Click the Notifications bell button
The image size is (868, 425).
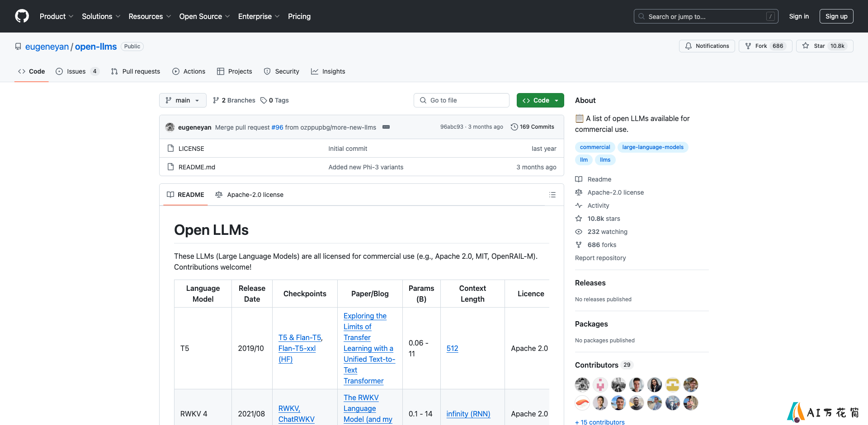pyautogui.click(x=707, y=46)
